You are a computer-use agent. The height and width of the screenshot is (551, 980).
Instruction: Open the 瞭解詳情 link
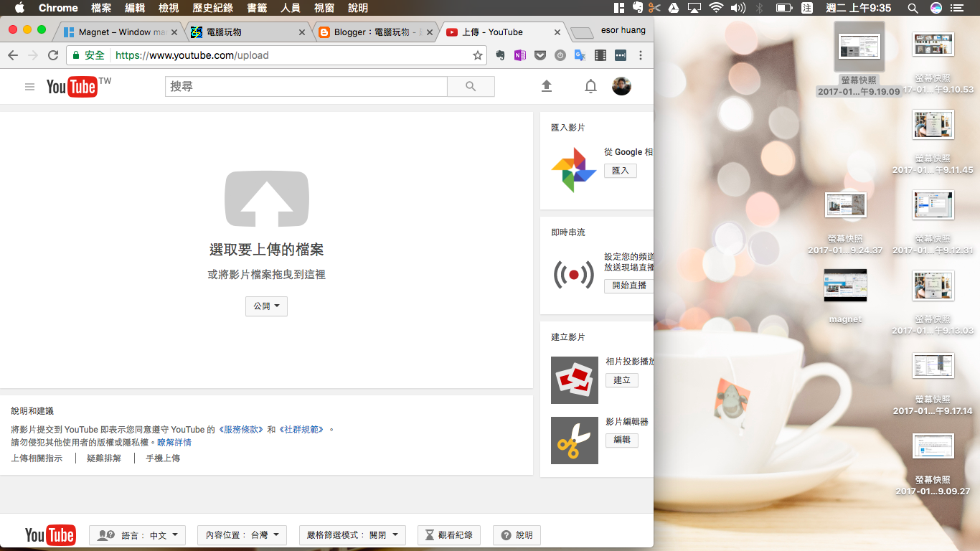[x=174, y=443]
